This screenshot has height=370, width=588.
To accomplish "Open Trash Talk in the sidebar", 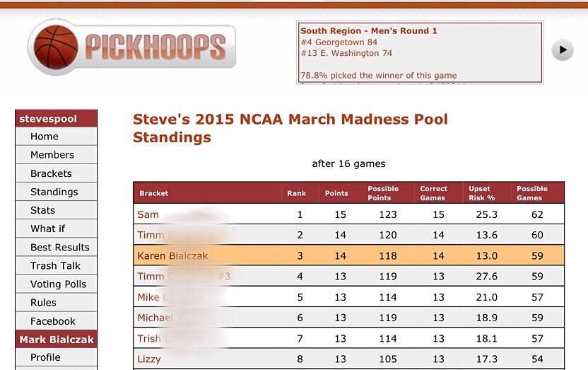I will [x=55, y=266].
